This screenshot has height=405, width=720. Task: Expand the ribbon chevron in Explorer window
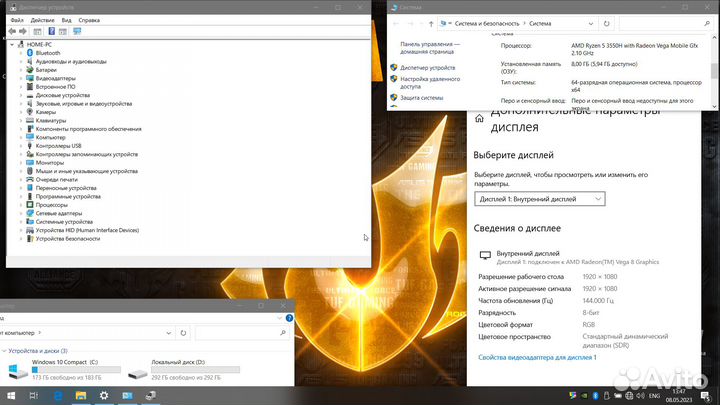[279, 318]
